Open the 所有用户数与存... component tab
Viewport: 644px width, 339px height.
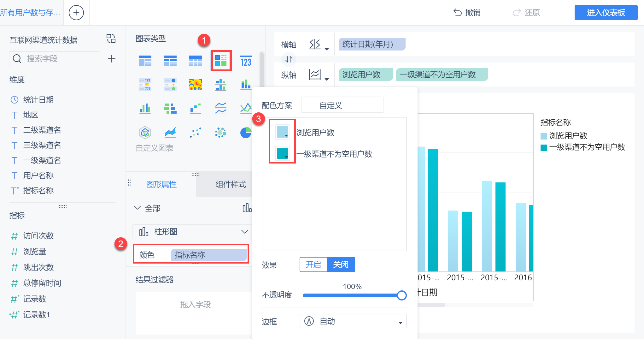pos(31,13)
